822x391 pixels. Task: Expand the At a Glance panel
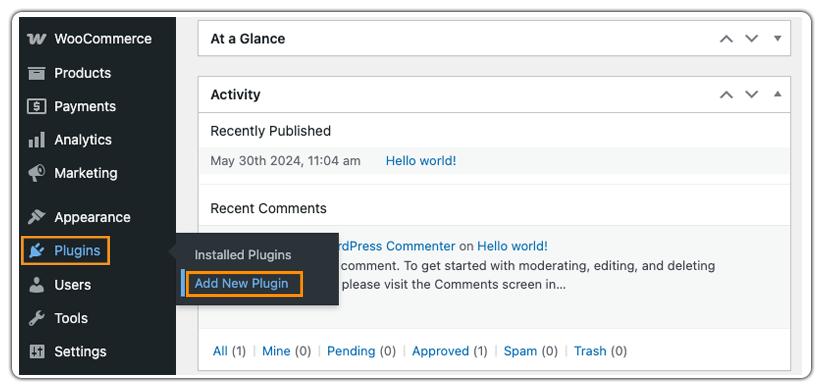point(777,38)
